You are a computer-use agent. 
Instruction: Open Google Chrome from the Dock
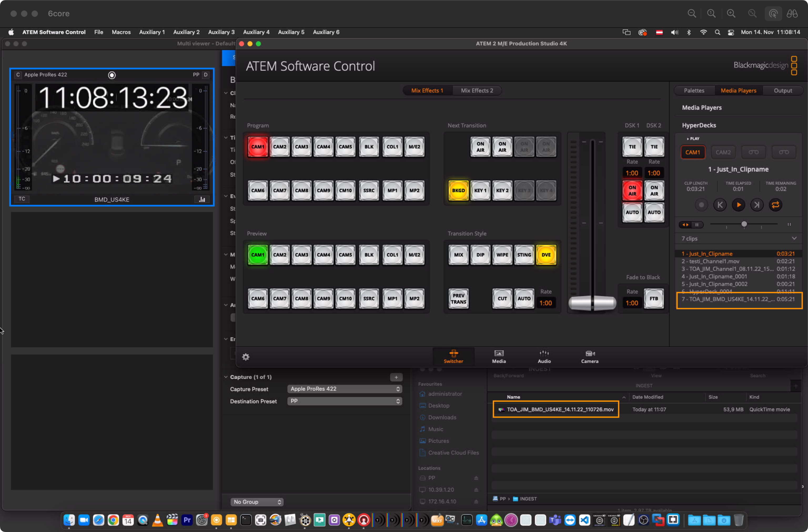point(113,520)
